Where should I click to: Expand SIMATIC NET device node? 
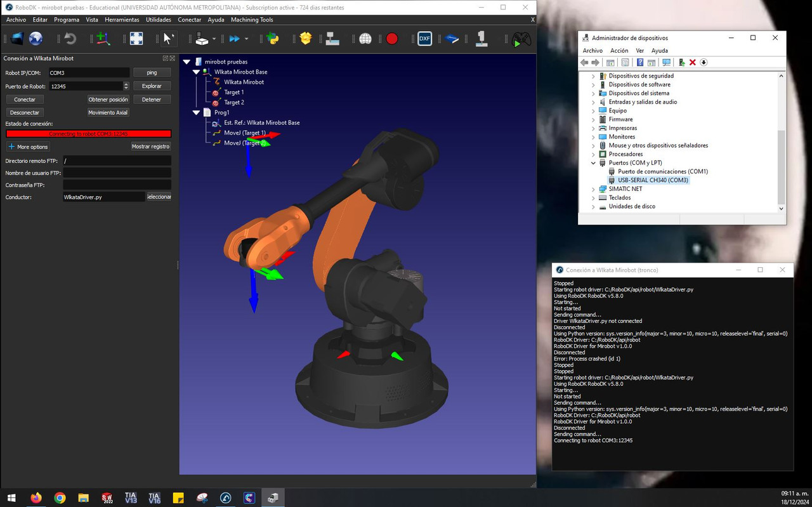(593, 189)
